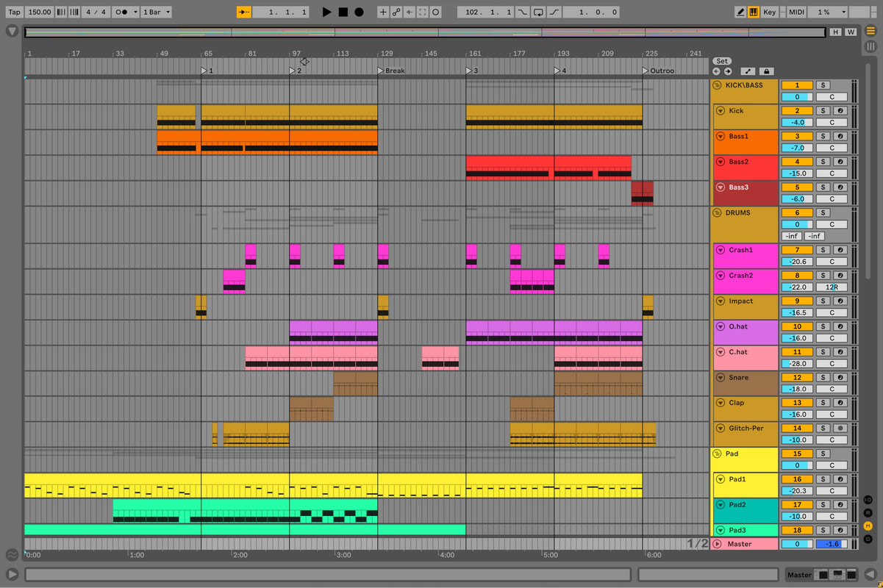
Task: Click the Crash2 pan control 12R
Action: click(x=832, y=287)
